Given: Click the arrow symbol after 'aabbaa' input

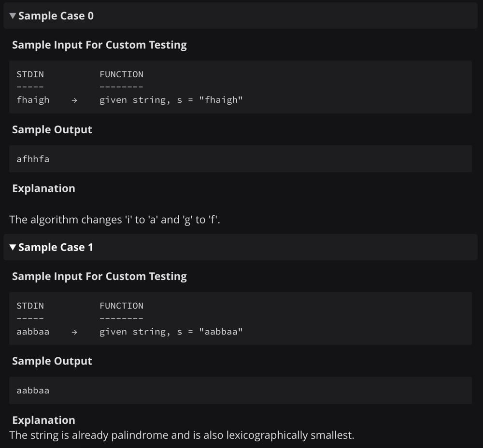Looking at the screenshot, I should 74,332.
